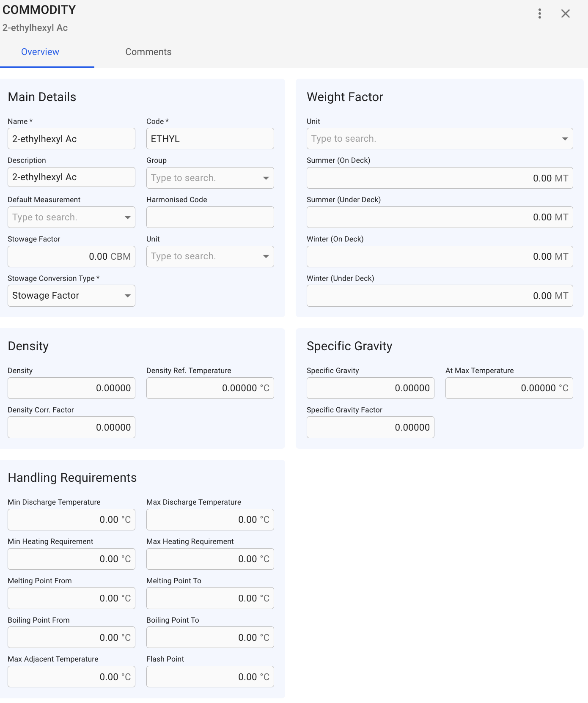Image resolution: width=588 pixels, height=703 pixels.
Task: Expand the Weight Factor Unit dropdown
Action: pyautogui.click(x=565, y=139)
